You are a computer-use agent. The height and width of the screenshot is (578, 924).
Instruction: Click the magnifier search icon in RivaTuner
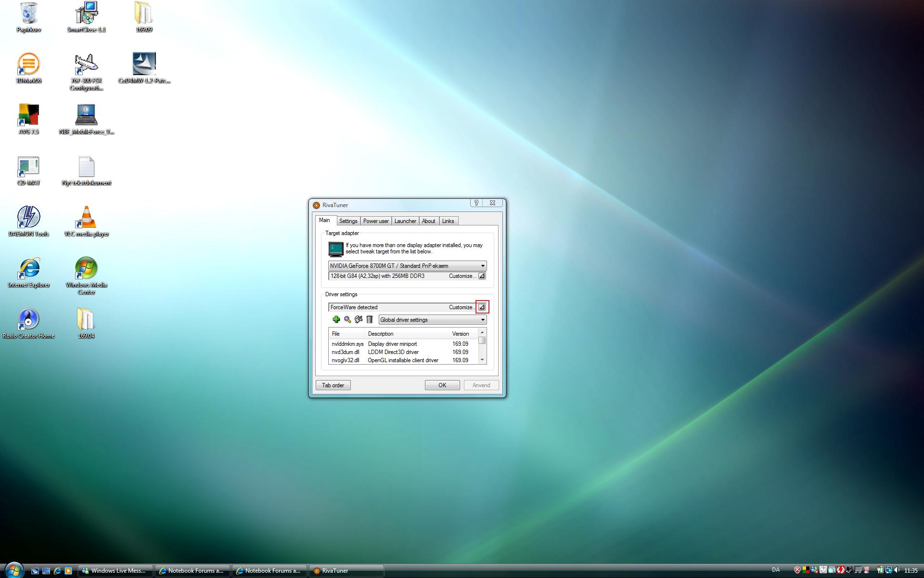(347, 319)
